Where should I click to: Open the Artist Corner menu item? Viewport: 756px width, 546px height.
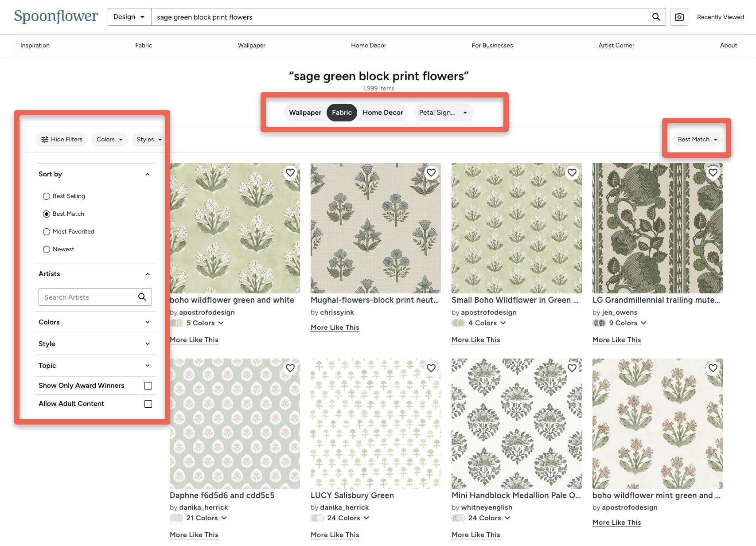coord(616,45)
